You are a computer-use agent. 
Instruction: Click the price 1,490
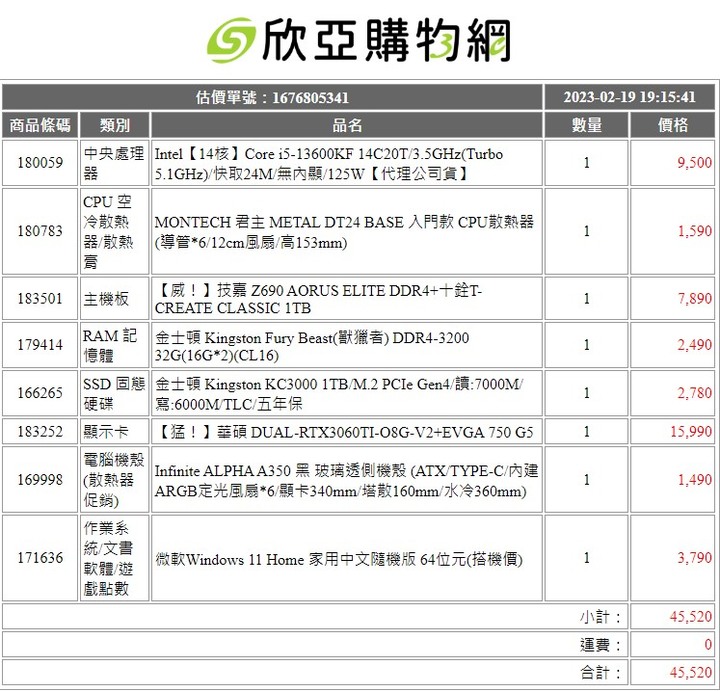[694, 480]
